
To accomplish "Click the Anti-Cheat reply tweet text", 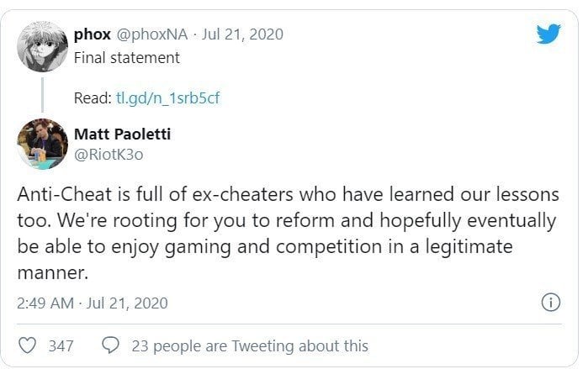I will tap(288, 233).
